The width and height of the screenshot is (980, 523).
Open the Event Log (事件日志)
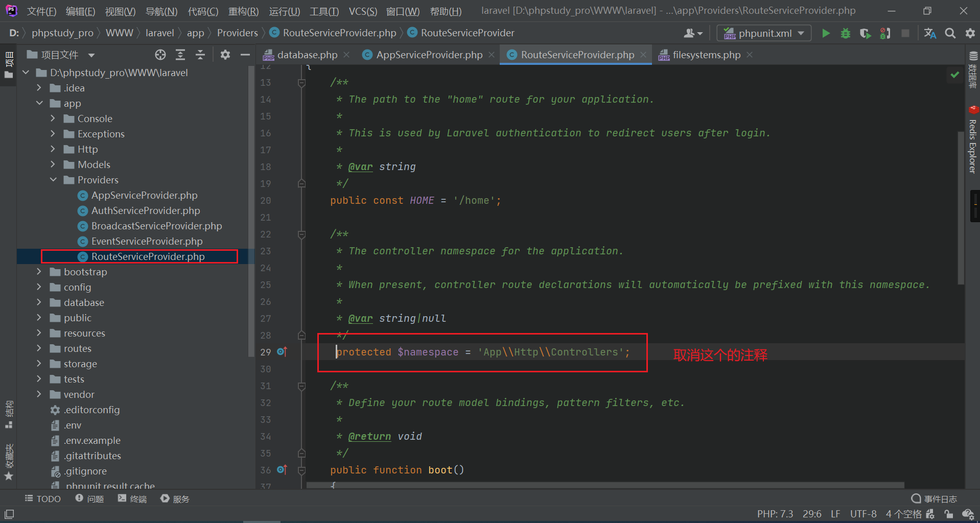935,498
